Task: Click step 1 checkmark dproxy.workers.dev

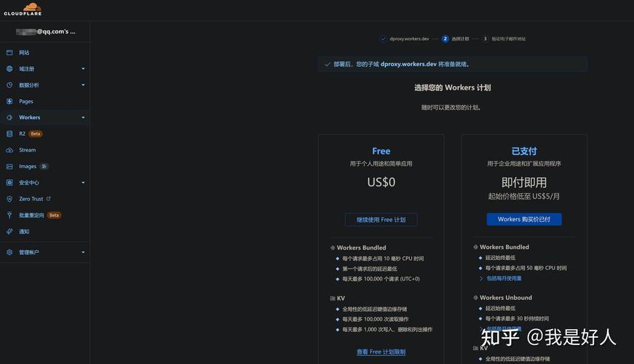Action: pyautogui.click(x=384, y=39)
